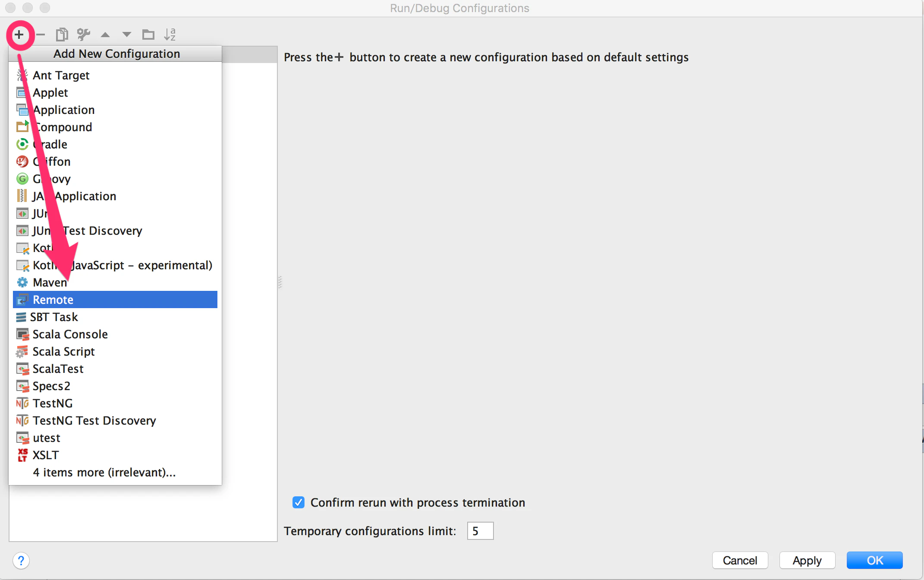Click the Copy Configuration toolbar icon
Viewport: 924px width, 580px height.
62,35
